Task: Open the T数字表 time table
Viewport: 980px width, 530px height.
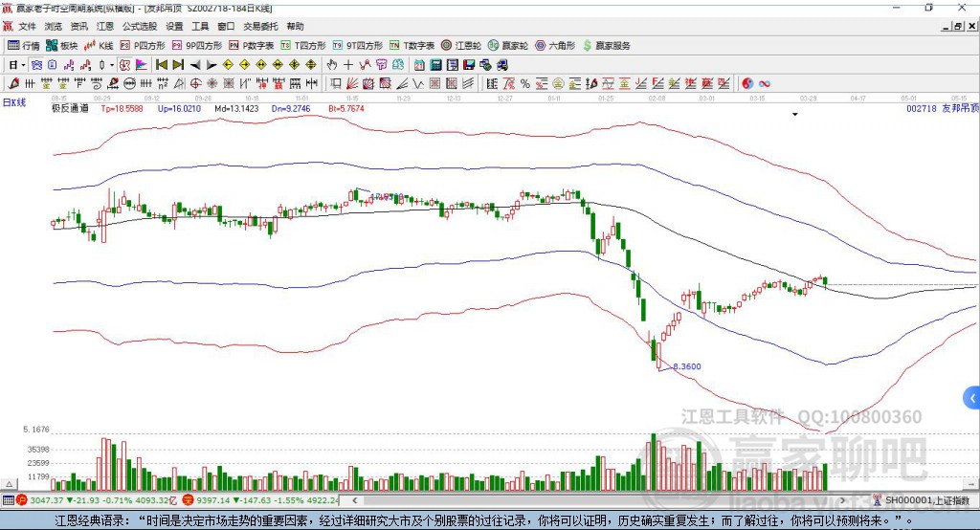Action: click(x=412, y=46)
